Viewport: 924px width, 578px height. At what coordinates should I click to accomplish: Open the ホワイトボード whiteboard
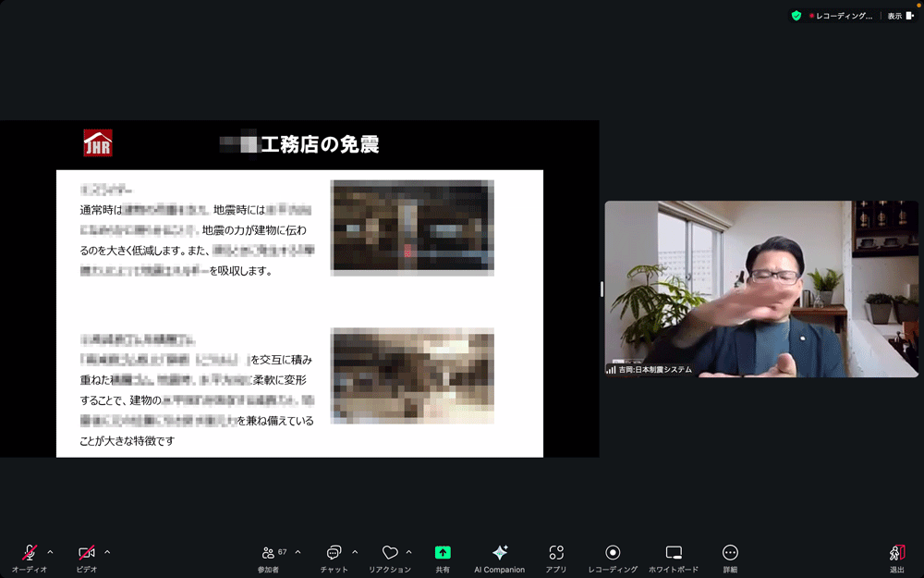tap(674, 553)
